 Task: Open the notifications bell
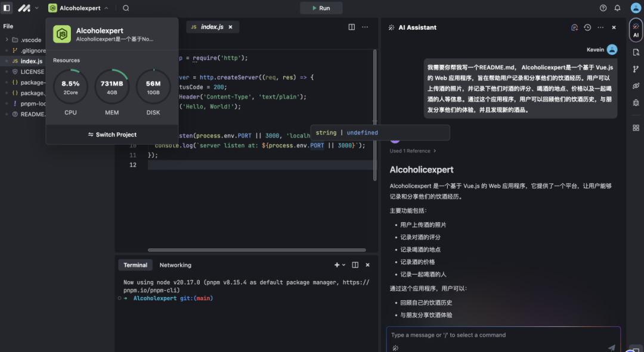617,8
